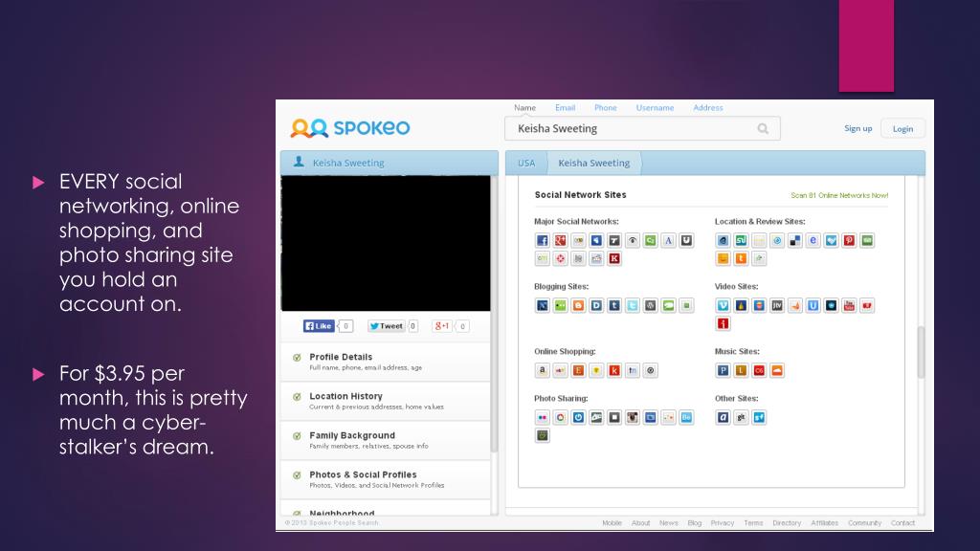This screenshot has width=980, height=551.
Task: Open the News footer link
Action: click(x=669, y=523)
